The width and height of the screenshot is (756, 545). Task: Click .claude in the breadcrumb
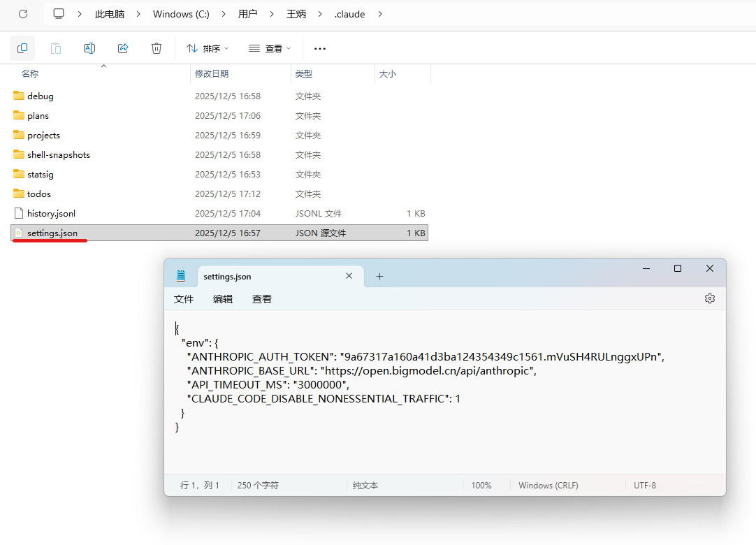350,14
